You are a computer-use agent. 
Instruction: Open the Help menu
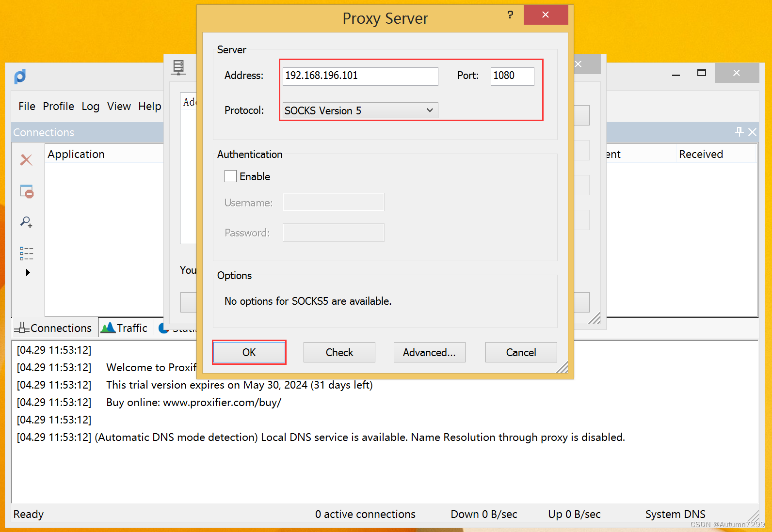[x=149, y=106]
